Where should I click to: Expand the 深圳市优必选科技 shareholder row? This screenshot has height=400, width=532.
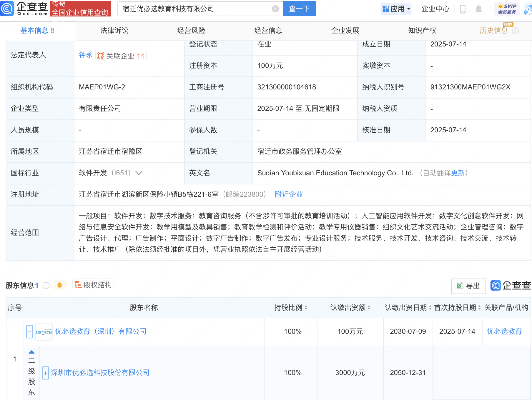pos(45,373)
